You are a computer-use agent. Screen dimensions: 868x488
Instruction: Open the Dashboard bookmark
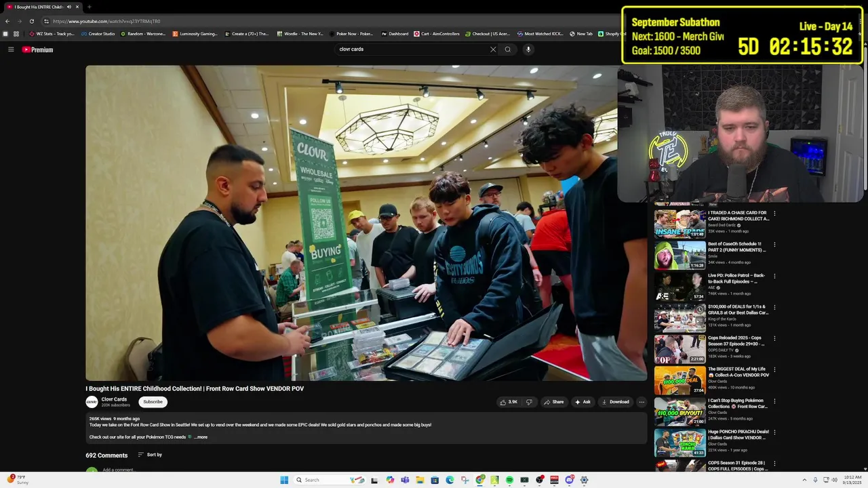[x=395, y=34]
